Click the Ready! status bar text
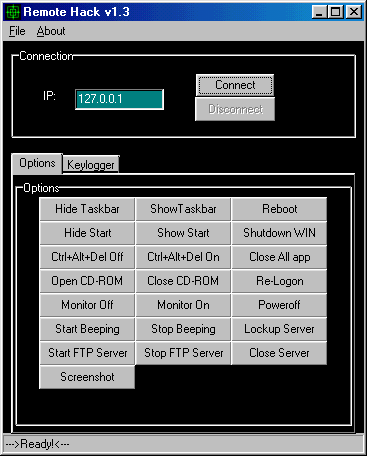The height and width of the screenshot is (456, 367). coord(37,444)
